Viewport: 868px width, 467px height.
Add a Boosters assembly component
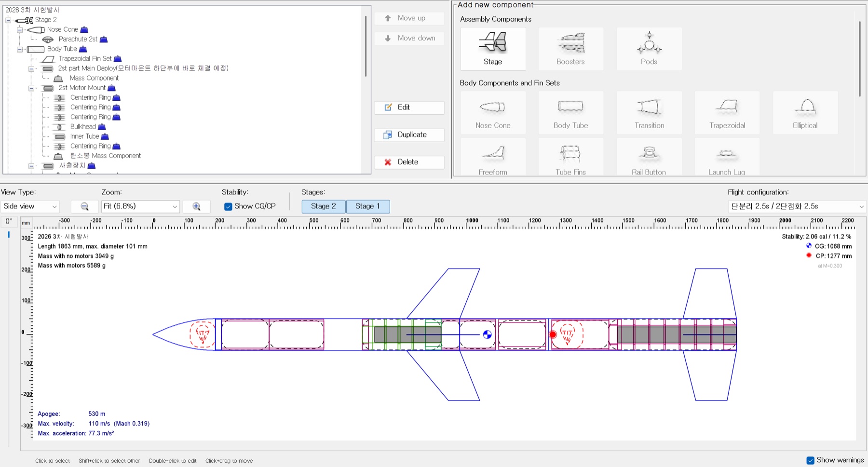(x=570, y=49)
